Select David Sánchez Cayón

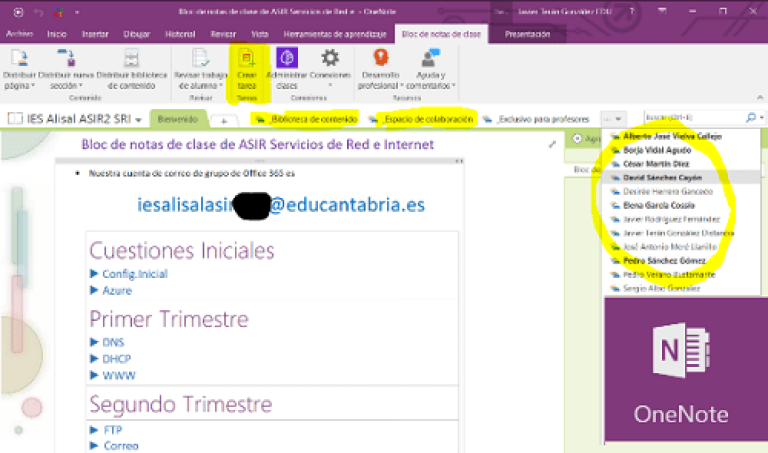tap(682, 177)
